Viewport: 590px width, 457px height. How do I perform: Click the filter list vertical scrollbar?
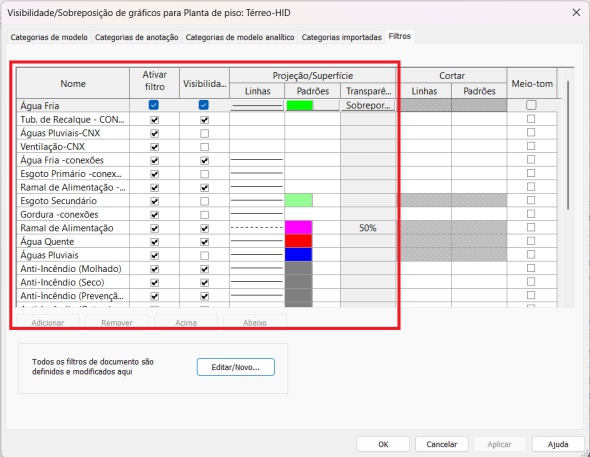(568, 145)
